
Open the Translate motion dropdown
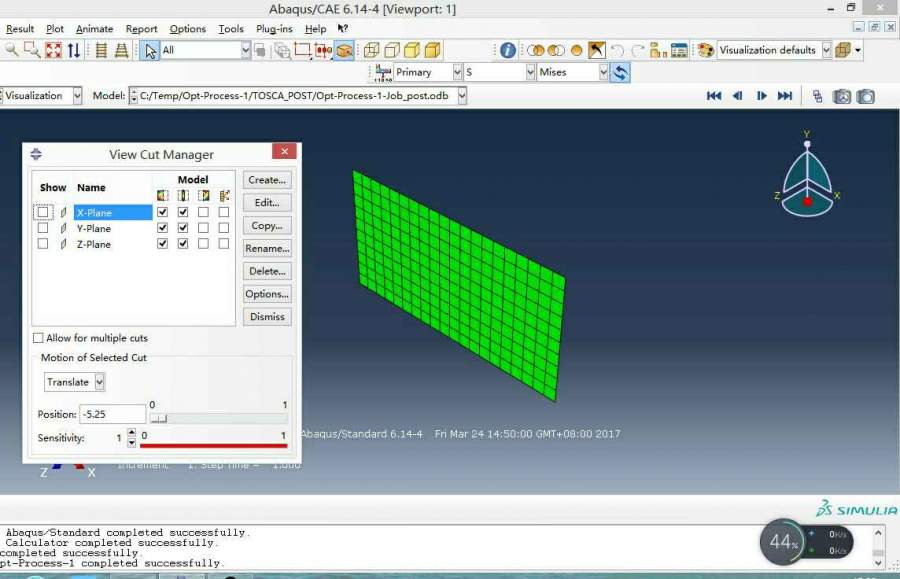click(99, 382)
